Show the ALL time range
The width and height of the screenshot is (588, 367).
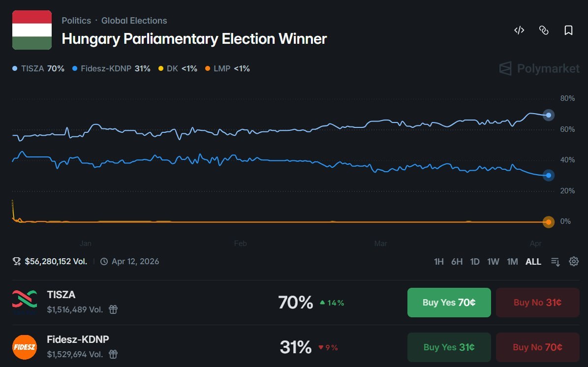pyautogui.click(x=533, y=262)
